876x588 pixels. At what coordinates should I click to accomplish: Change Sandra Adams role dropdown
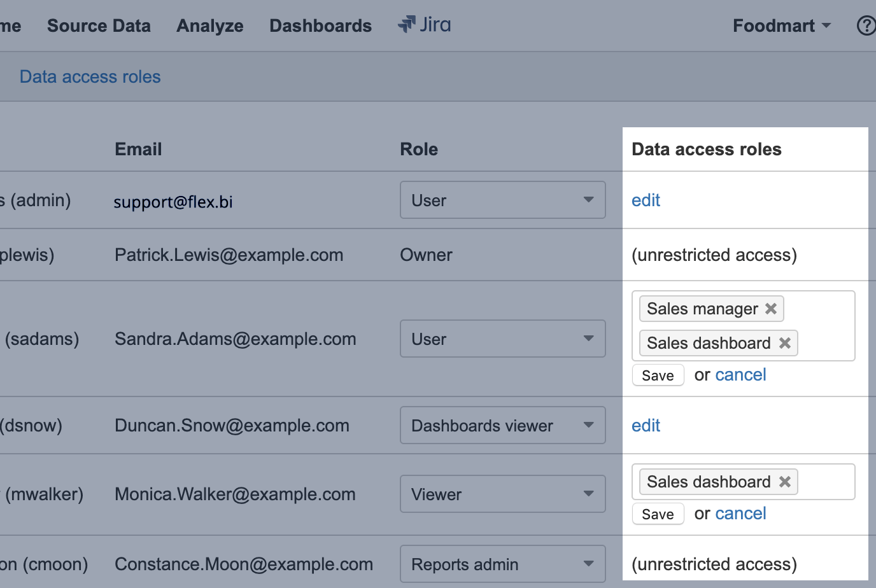click(x=502, y=339)
